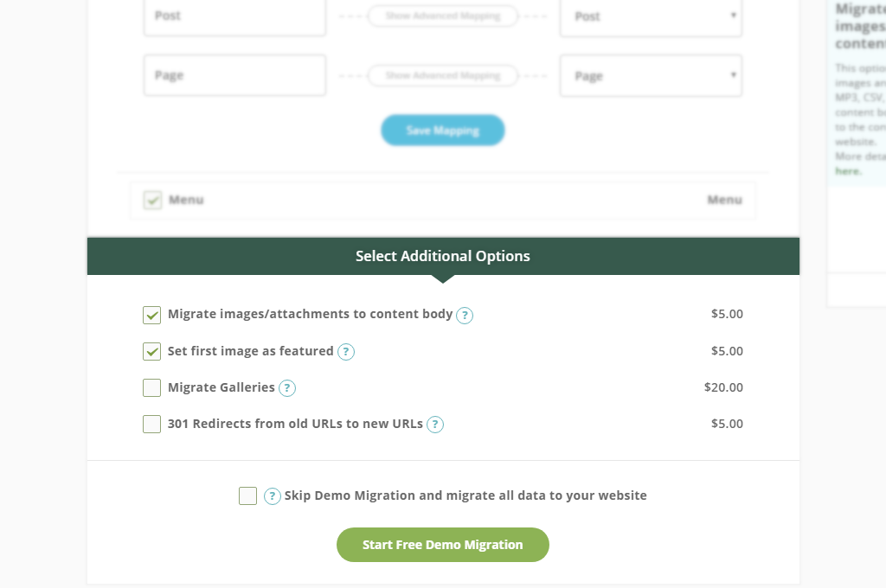
Task: Uncheck Migrate images/attachments to content body
Action: pos(152,315)
